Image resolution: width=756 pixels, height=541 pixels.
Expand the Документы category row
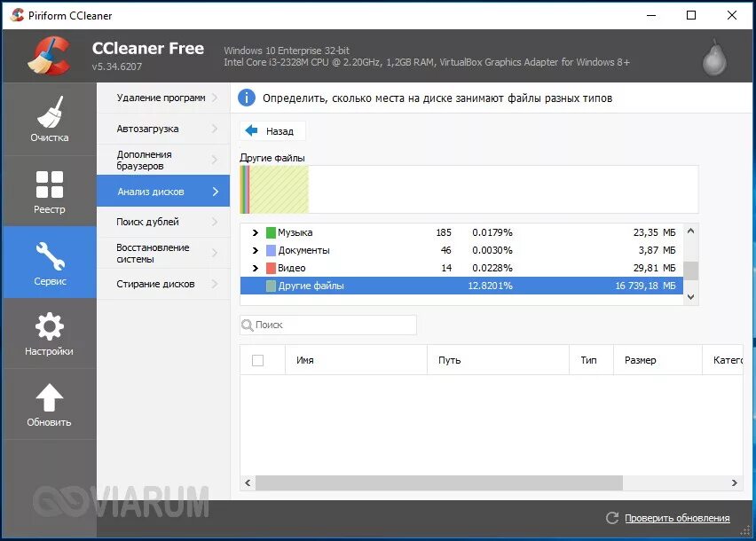click(256, 250)
